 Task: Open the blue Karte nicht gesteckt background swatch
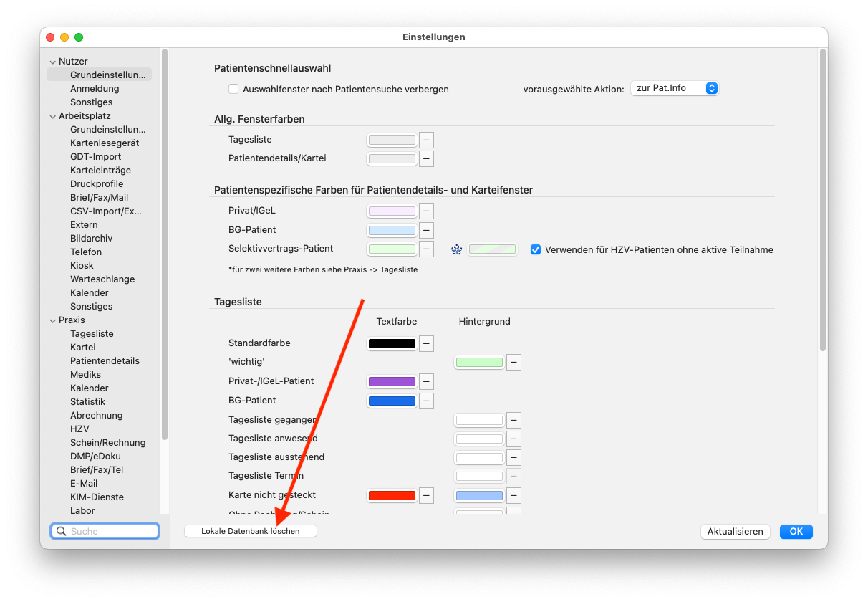(479, 495)
